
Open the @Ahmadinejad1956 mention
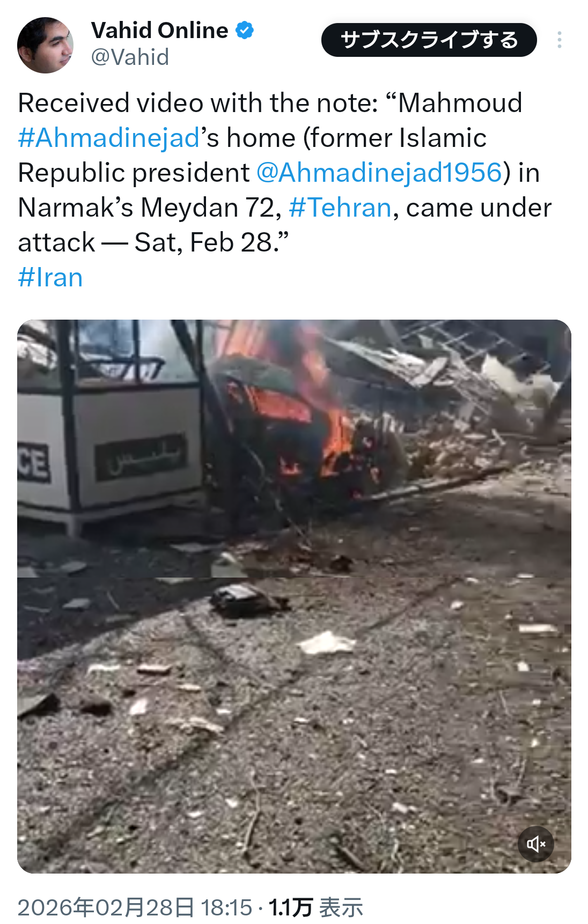coord(379,173)
